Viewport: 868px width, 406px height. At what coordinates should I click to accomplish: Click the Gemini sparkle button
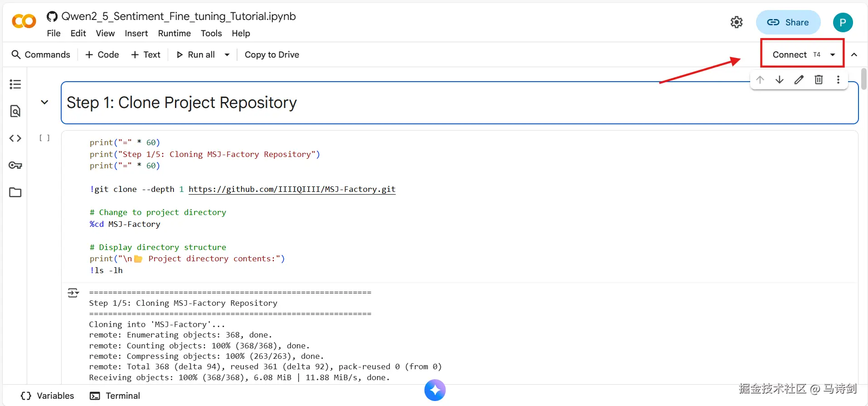click(x=435, y=390)
